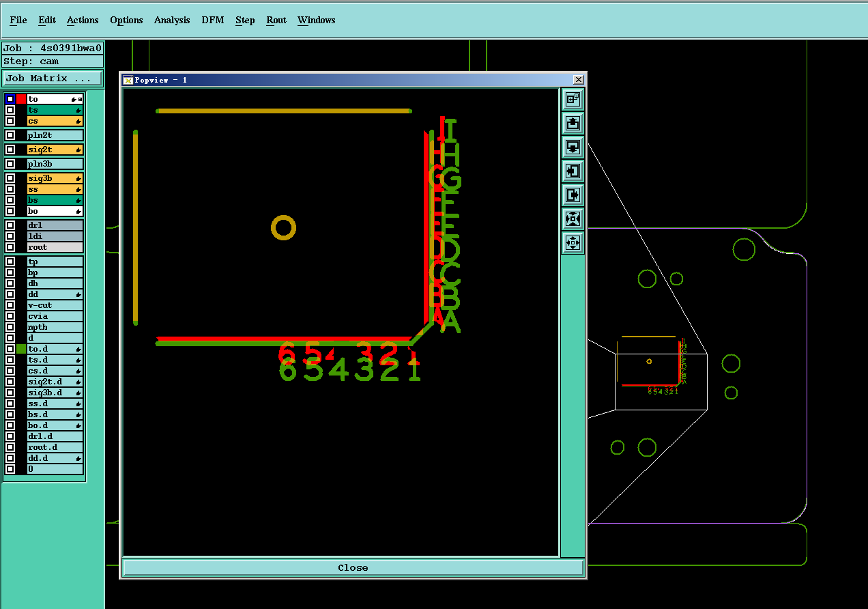
Task: Enable the checkbox for the pln2t layer
Action: click(10, 135)
